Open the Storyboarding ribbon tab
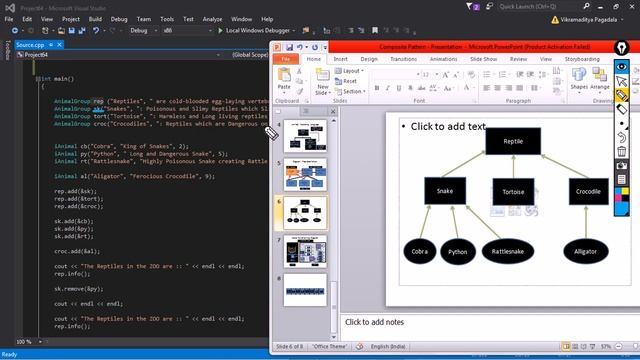 (582, 59)
